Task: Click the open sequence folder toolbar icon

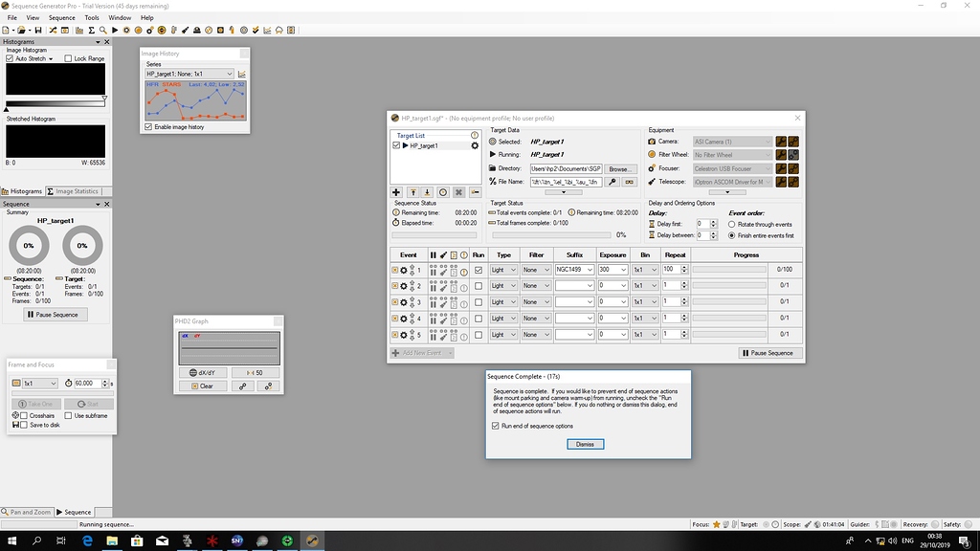Action: 21,30
